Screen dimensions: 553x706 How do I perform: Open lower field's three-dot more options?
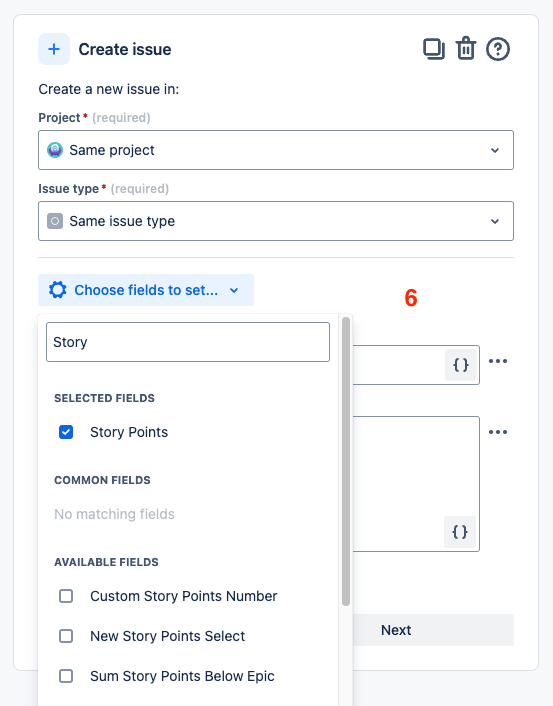(x=498, y=432)
